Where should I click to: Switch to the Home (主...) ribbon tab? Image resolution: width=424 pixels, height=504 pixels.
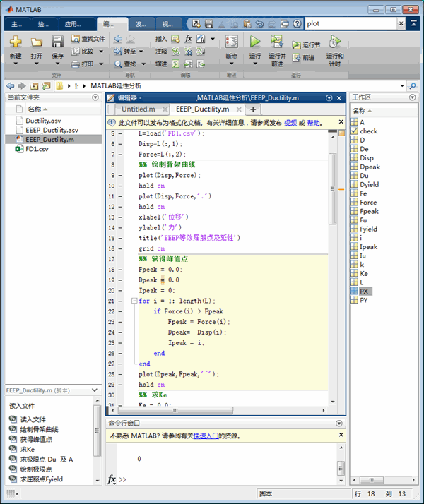17,24
